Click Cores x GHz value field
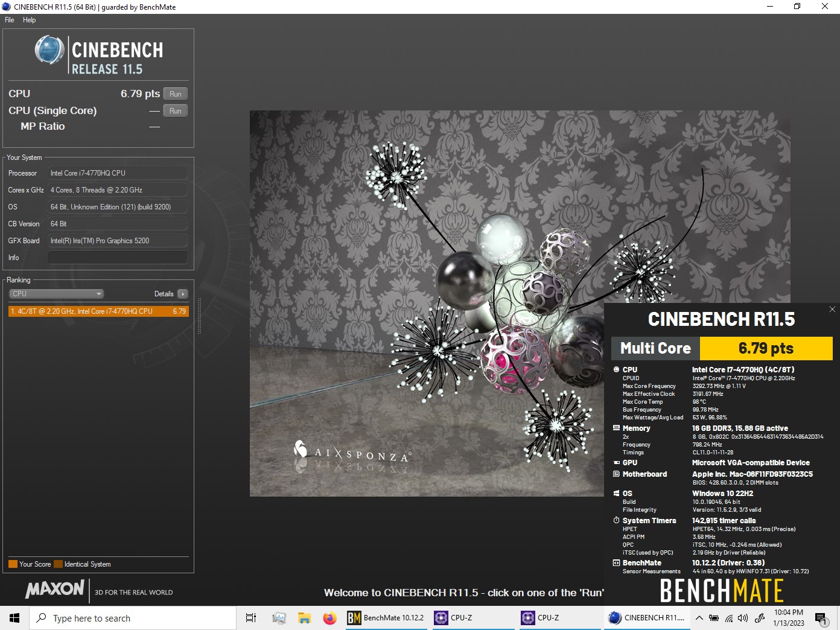This screenshot has height=630, width=840. coord(118,190)
